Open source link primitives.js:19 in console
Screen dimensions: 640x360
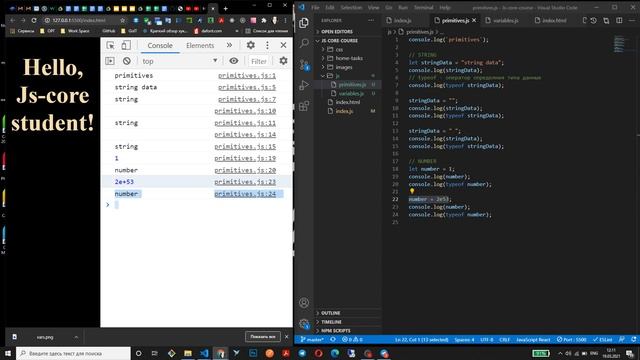tap(245, 158)
